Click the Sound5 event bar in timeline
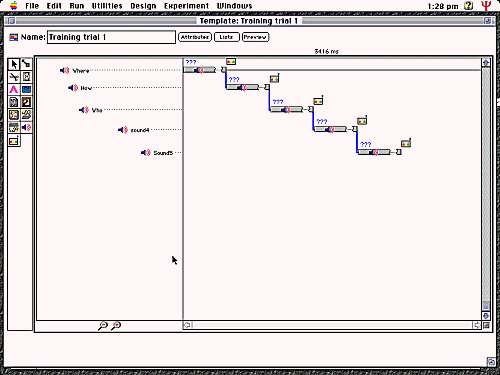The width and height of the screenshot is (500, 375). click(x=374, y=152)
